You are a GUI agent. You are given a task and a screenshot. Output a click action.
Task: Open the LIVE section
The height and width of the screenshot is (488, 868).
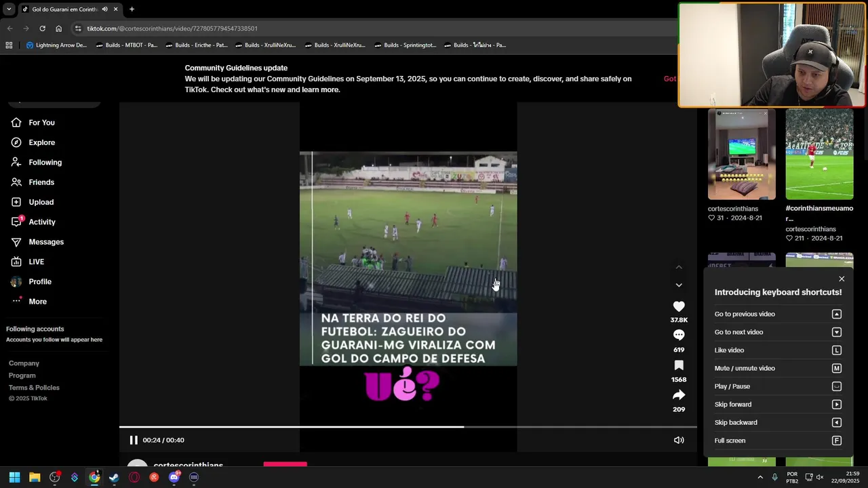pos(36,262)
